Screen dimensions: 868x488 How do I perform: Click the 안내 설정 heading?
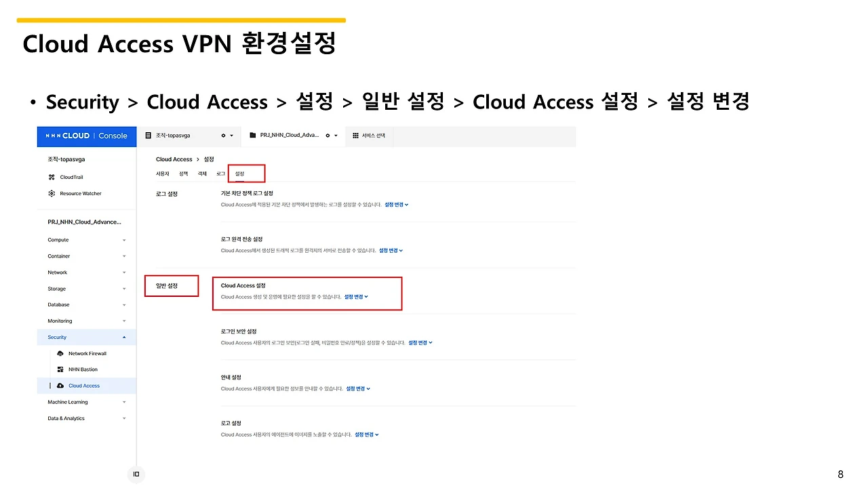click(x=231, y=378)
